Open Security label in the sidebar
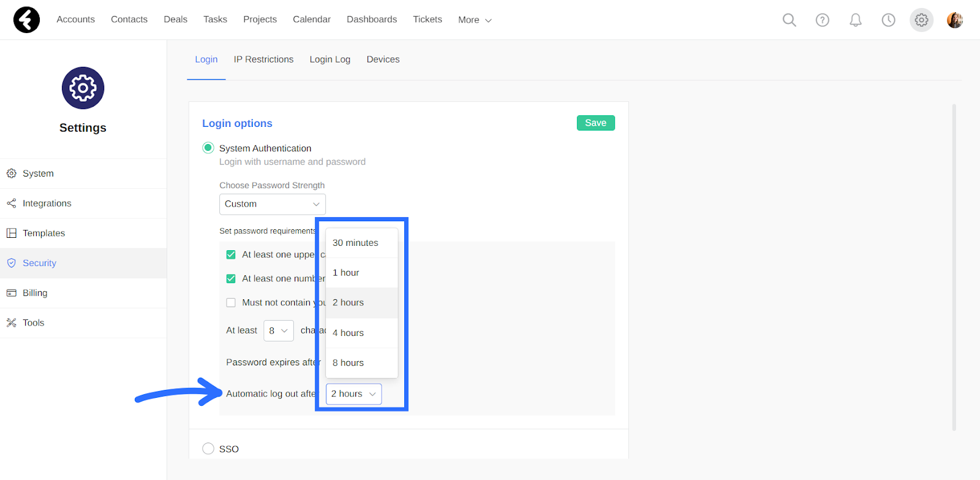Viewport: 980px width, 480px height. [x=40, y=263]
